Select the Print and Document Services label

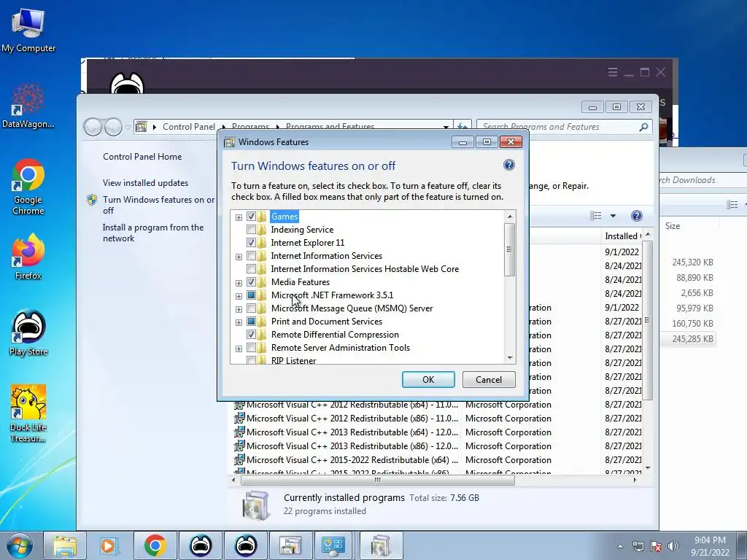327,322
